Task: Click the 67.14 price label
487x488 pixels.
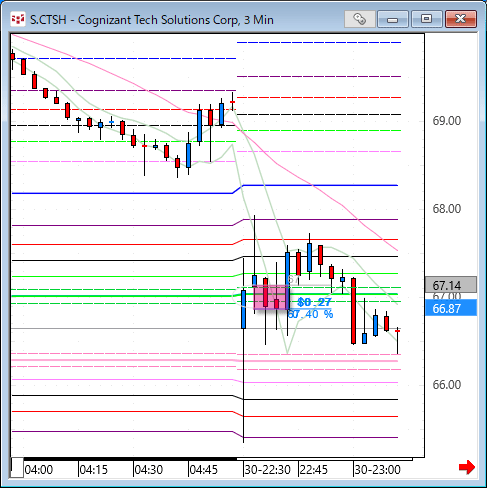Action: pyautogui.click(x=451, y=285)
